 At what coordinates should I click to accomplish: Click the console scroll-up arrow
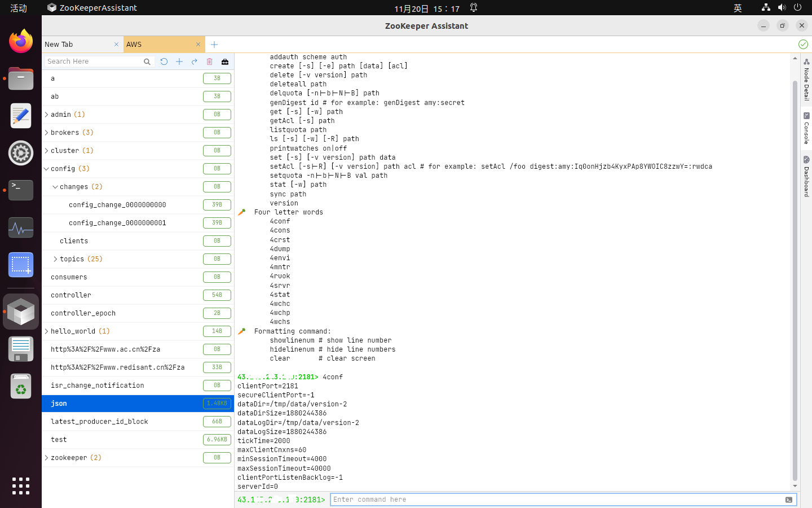[795, 58]
